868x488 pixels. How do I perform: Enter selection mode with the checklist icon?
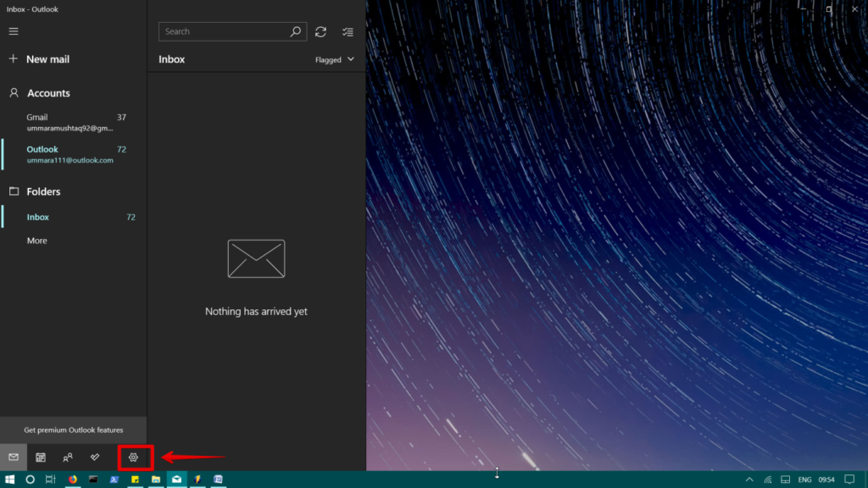point(348,32)
